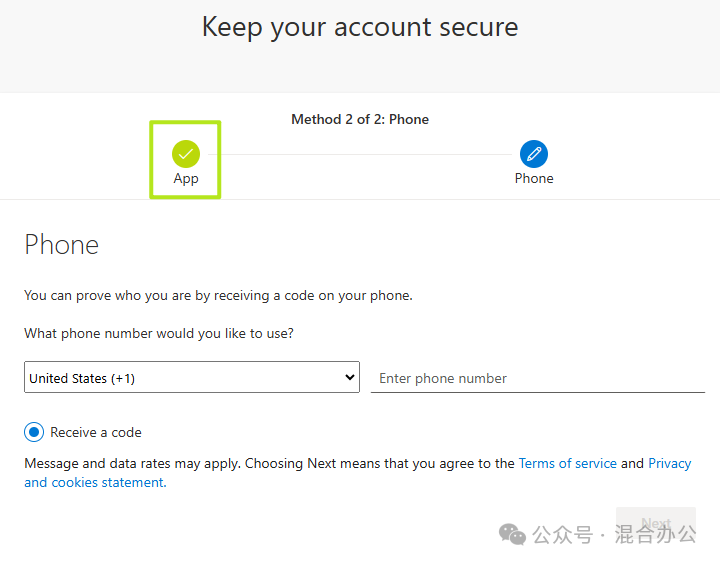720x564 pixels.
Task: Click the WeChat logo watermark icon
Action: [512, 534]
